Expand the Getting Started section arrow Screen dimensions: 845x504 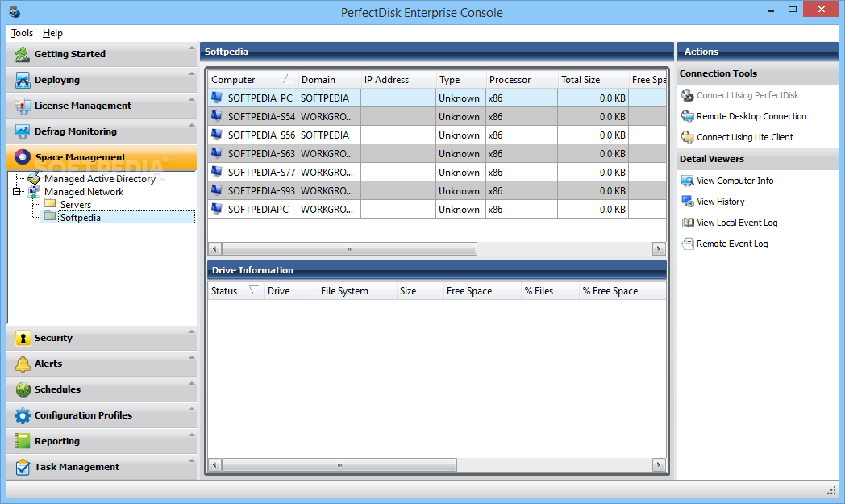pyautogui.click(x=191, y=48)
